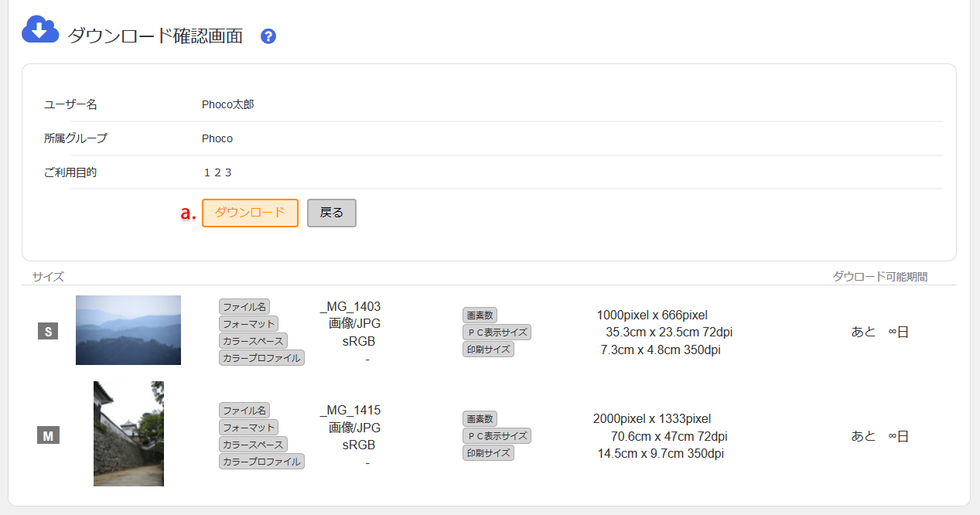
Task: Click the カラースペース tag in the S row
Action: coord(253,341)
